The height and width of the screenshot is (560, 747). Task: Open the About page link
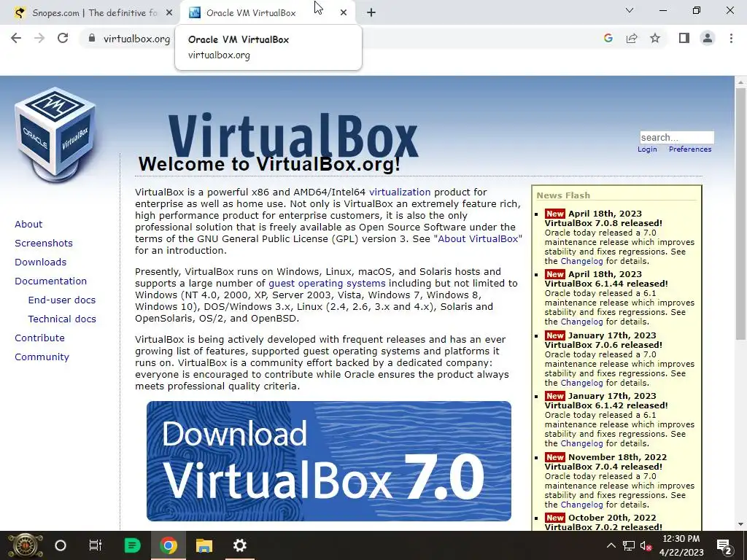click(28, 225)
